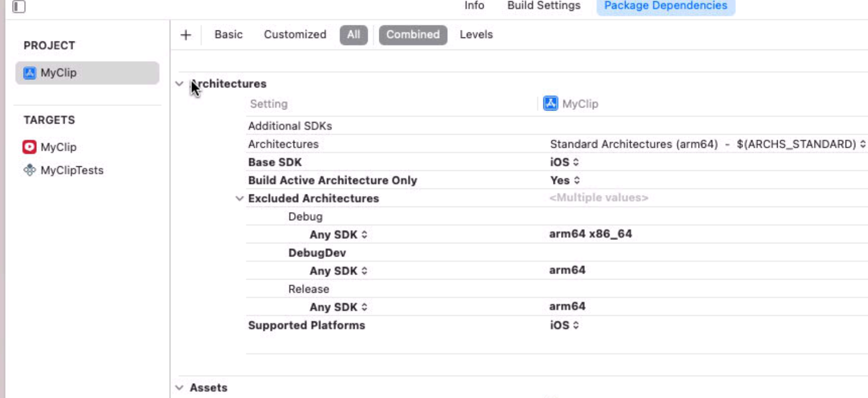Click the plus add setting icon
Screen dimensions: 868x398
[x=185, y=35]
